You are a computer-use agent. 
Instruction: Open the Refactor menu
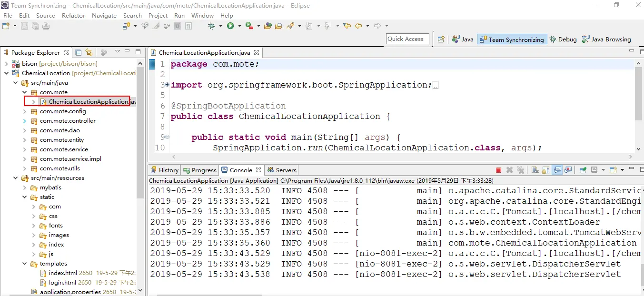point(73,15)
